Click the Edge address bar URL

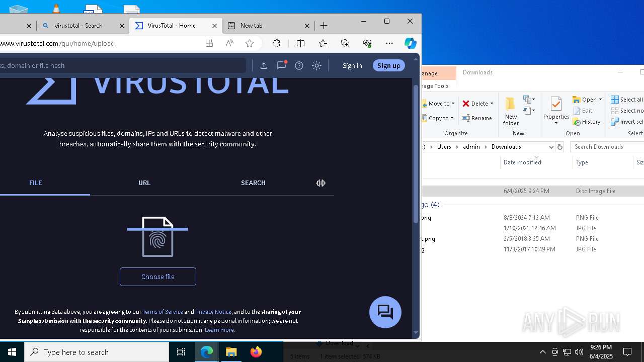(x=57, y=43)
